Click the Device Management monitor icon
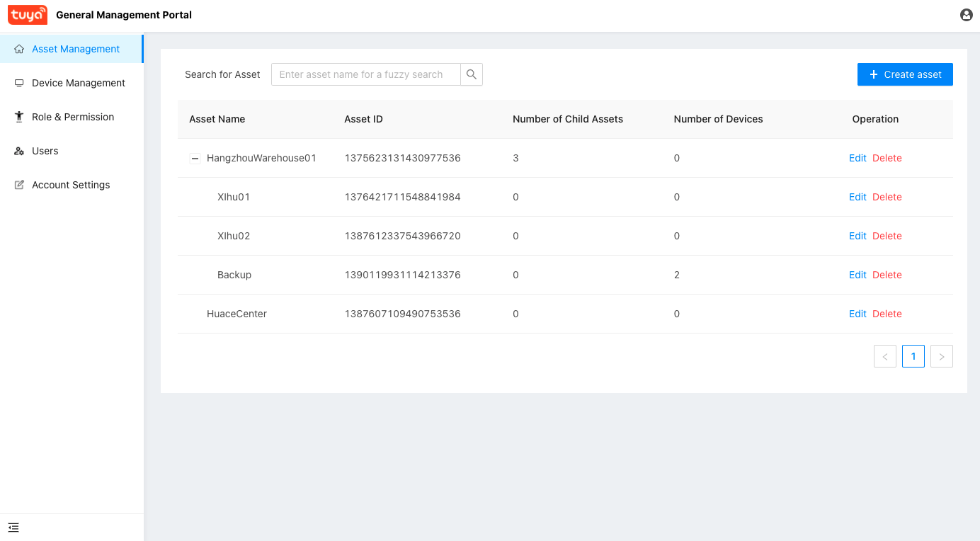Image resolution: width=980 pixels, height=541 pixels. (x=19, y=83)
